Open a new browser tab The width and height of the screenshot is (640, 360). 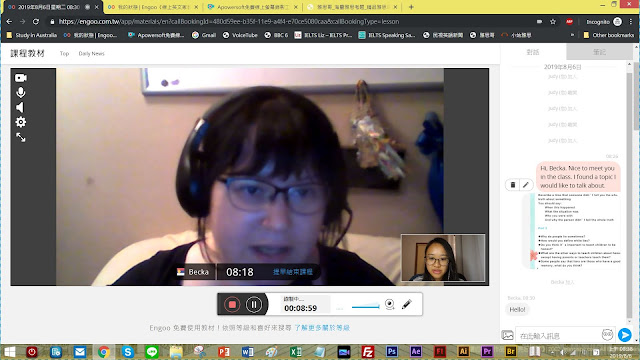(x=411, y=7)
